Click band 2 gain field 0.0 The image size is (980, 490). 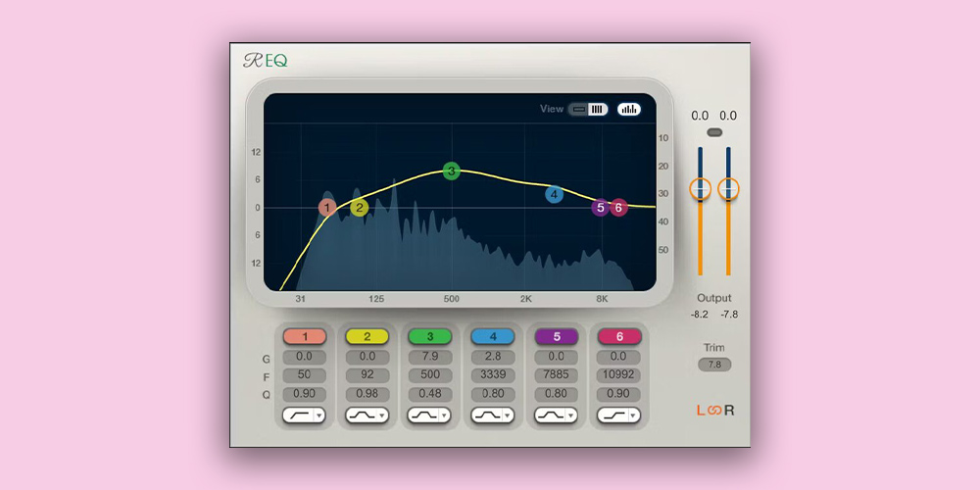(x=367, y=357)
